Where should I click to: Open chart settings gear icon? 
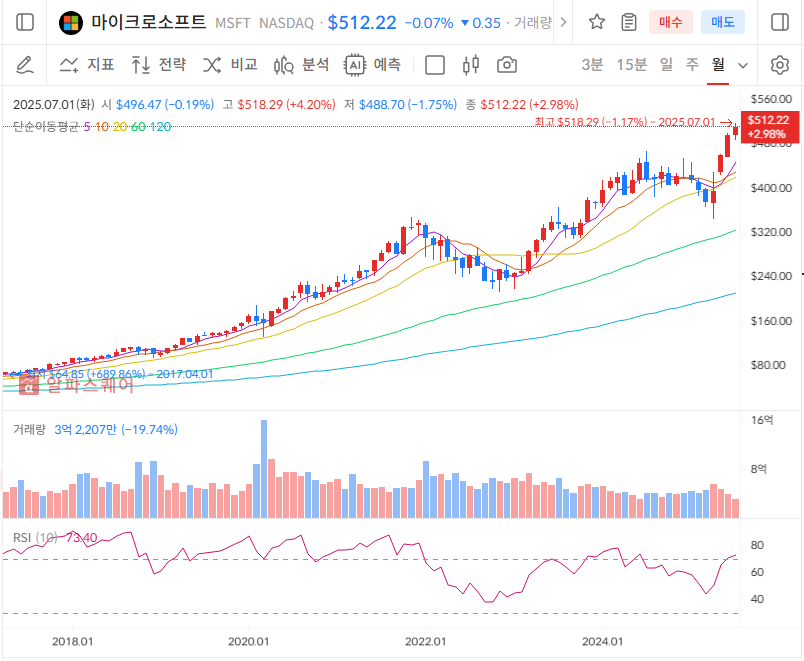[779, 65]
